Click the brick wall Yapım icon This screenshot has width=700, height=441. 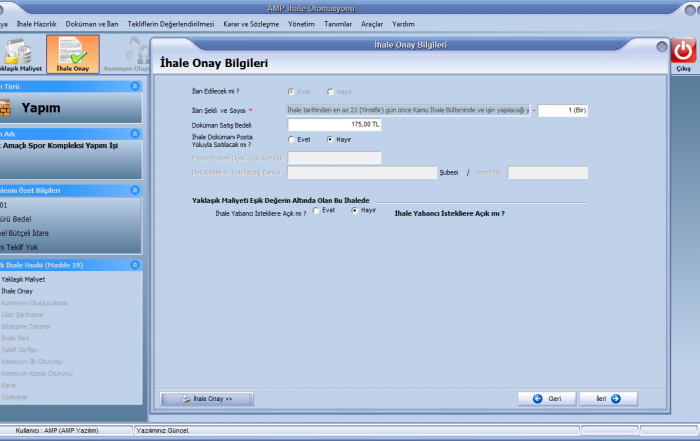(x=5, y=107)
